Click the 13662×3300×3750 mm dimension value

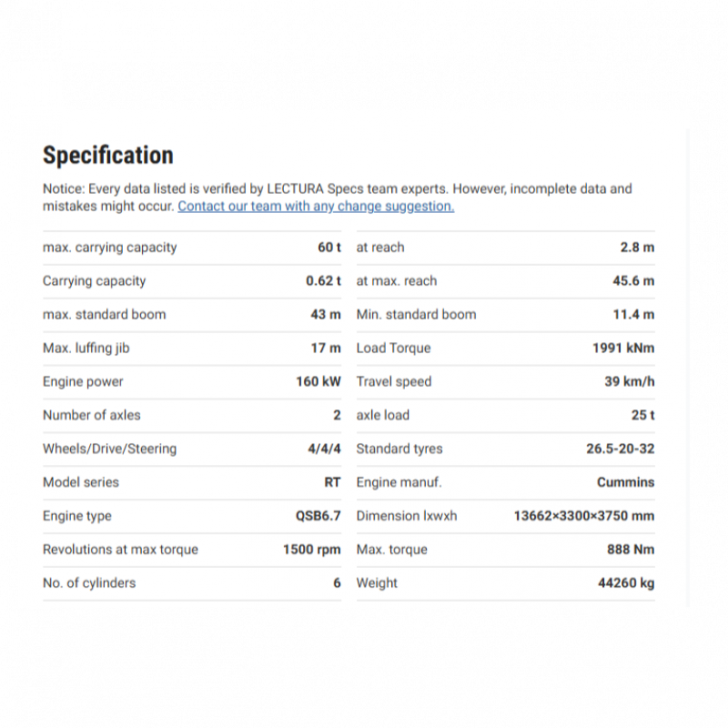583,517
